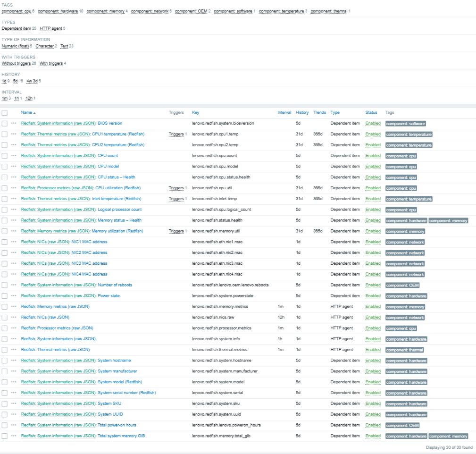Open the three-dot menu for NICs (raw JSON) row

point(14,317)
